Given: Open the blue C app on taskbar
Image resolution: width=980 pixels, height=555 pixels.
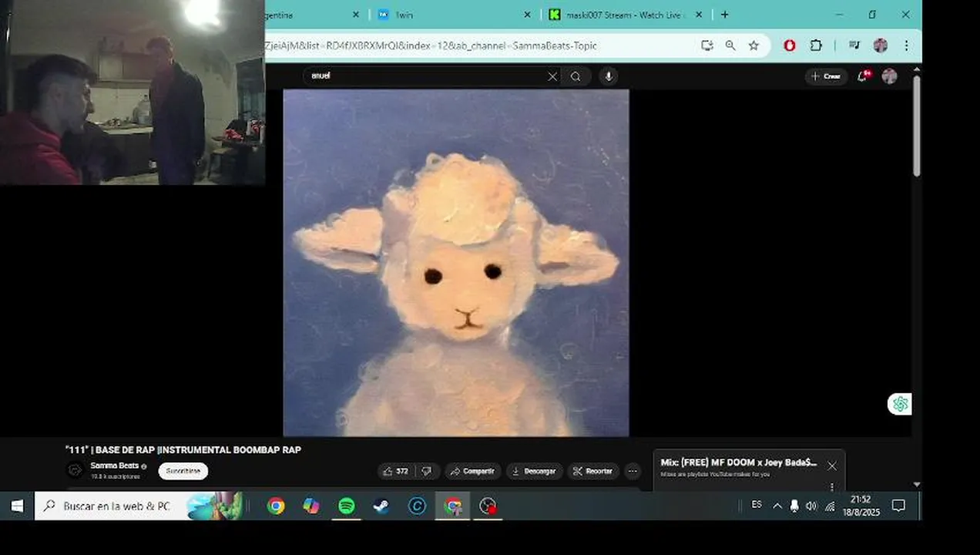Looking at the screenshot, I should [417, 506].
